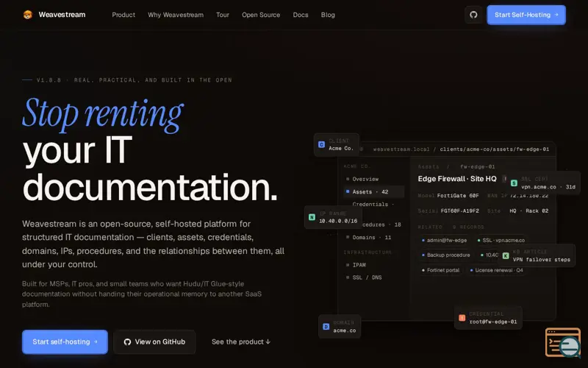Click the Weavestream logo mascot icon

pos(28,15)
